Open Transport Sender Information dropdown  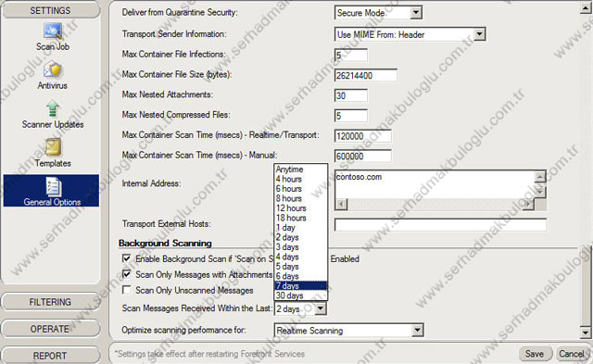(480, 34)
